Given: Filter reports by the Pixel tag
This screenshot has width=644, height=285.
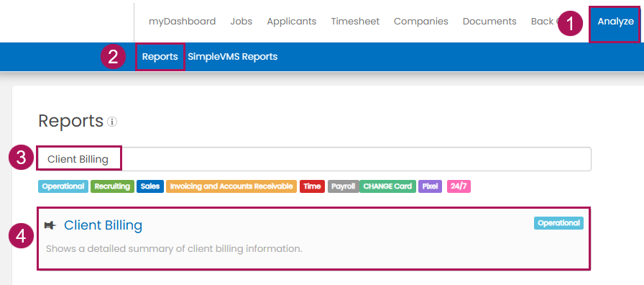Looking at the screenshot, I should pos(430,186).
